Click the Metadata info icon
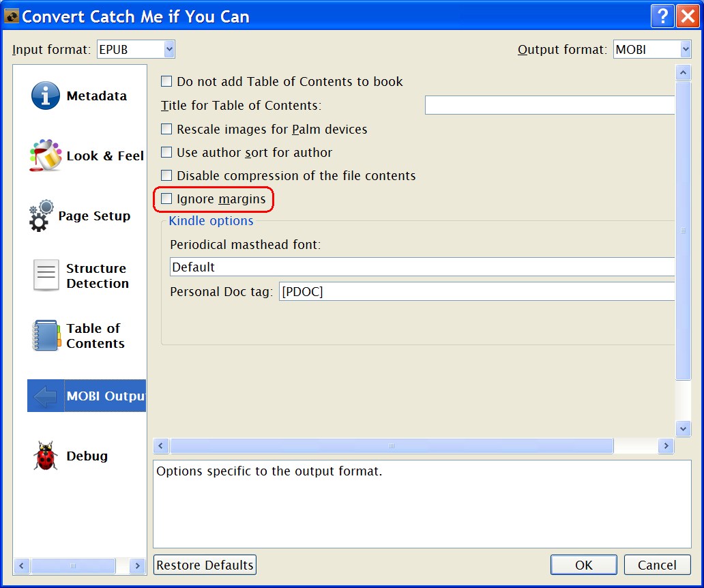 45,95
